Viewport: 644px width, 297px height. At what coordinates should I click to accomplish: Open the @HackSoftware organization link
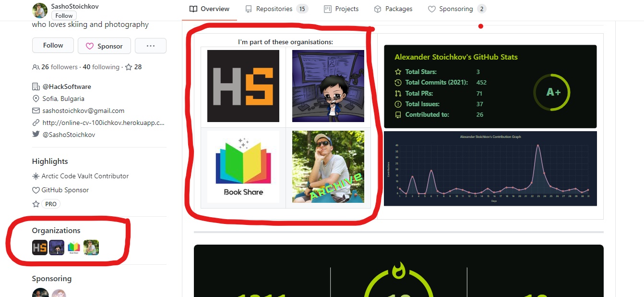[x=67, y=87]
